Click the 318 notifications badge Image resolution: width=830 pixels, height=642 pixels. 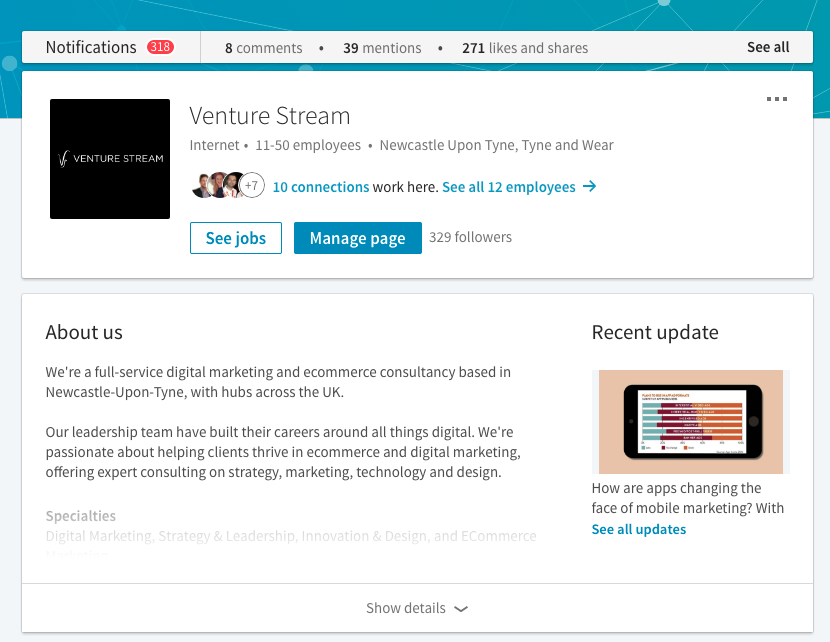click(160, 47)
